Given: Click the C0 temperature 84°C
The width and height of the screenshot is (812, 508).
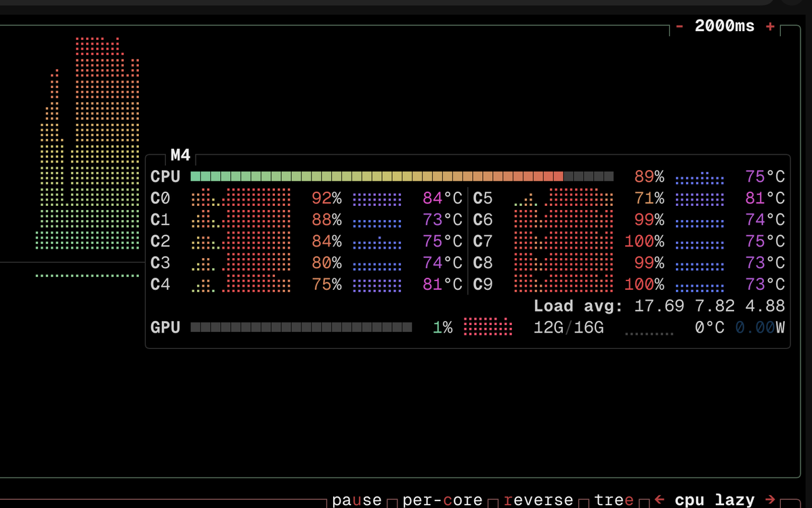Looking at the screenshot, I should (442, 198).
